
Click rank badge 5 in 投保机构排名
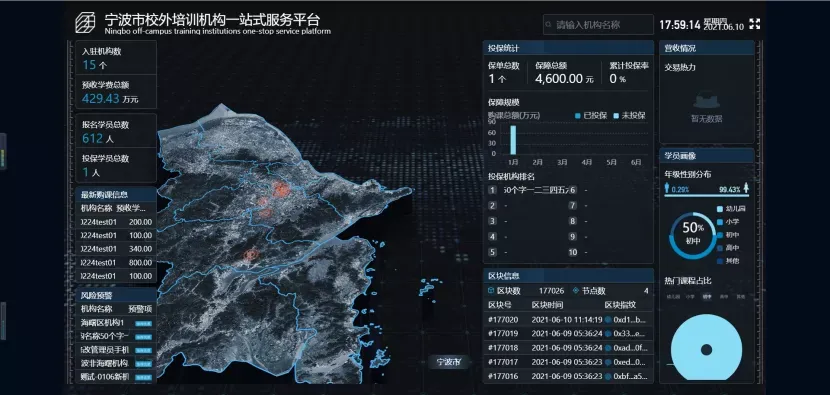pos(493,253)
